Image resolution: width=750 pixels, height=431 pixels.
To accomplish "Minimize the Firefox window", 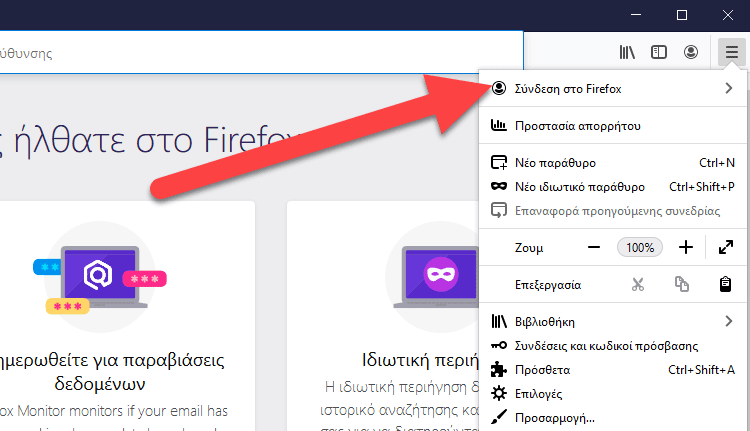I will (x=636, y=15).
